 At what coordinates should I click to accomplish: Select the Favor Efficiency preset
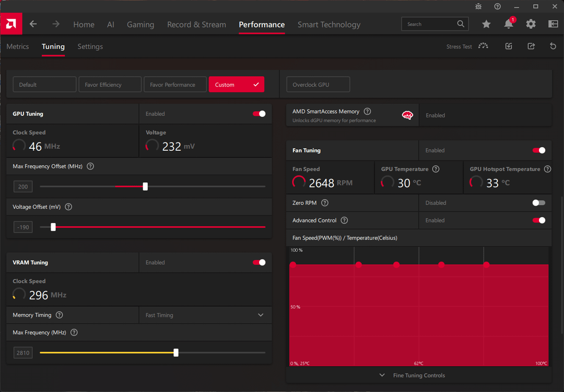(110, 85)
